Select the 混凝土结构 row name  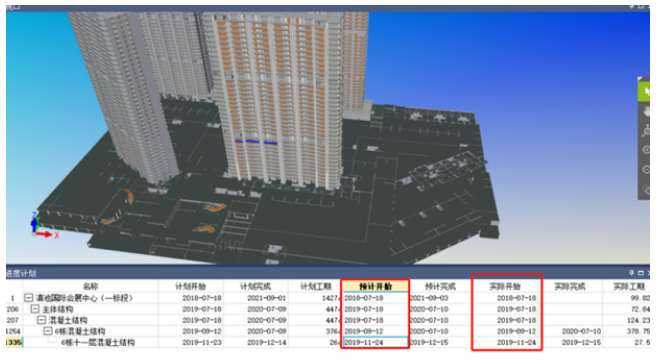point(68,320)
